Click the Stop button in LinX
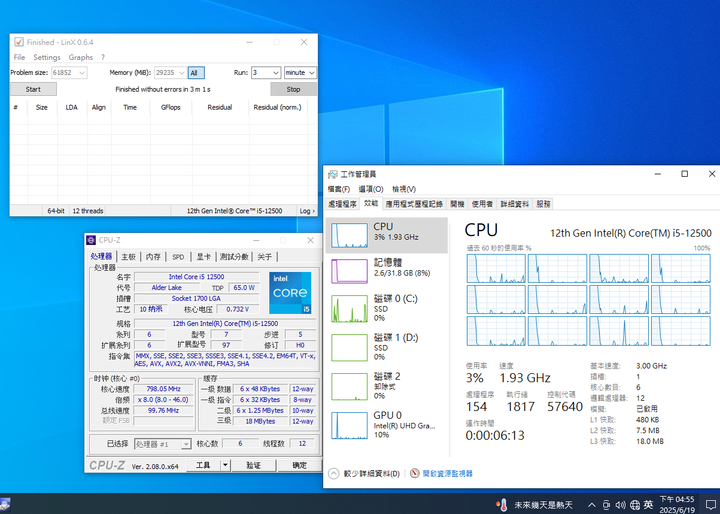 click(293, 89)
